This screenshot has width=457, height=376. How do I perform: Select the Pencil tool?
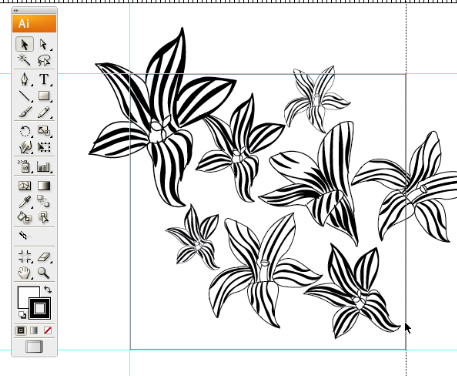44,112
